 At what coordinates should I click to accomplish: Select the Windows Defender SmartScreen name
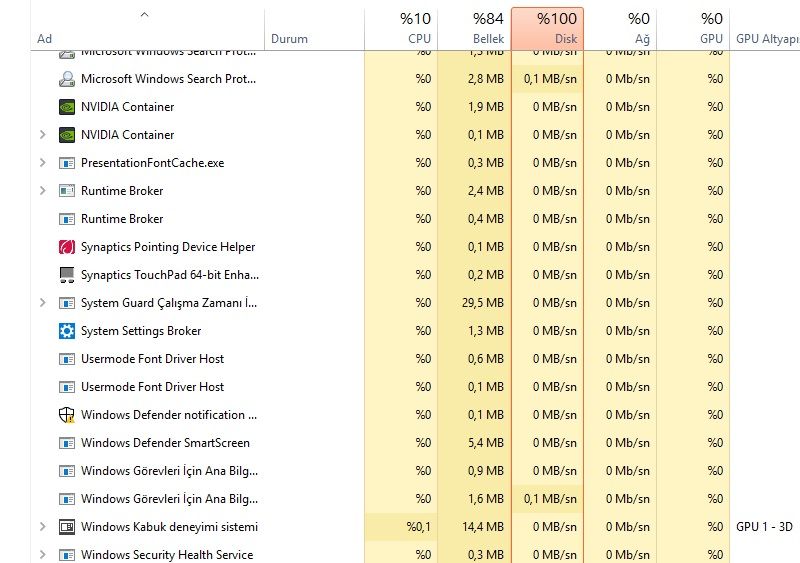(x=165, y=443)
